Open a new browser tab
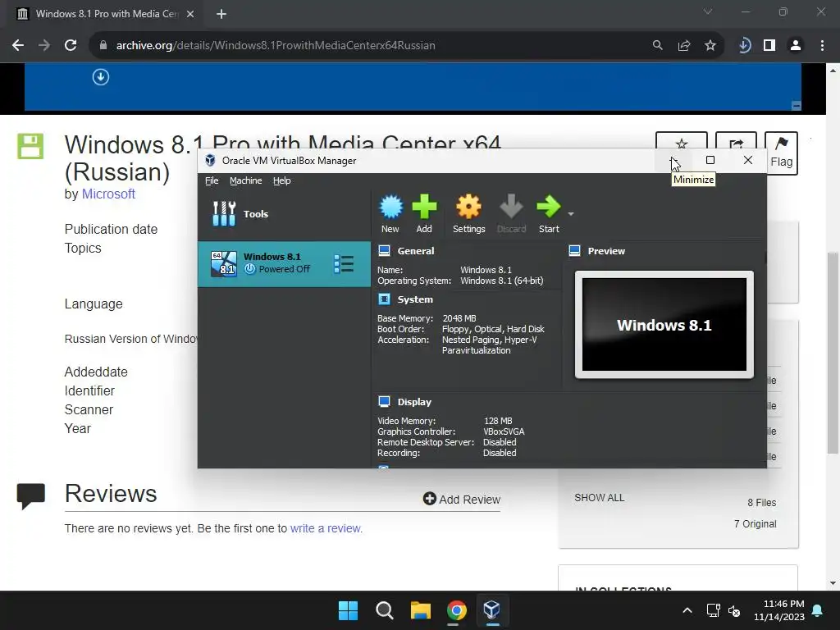 (x=221, y=14)
